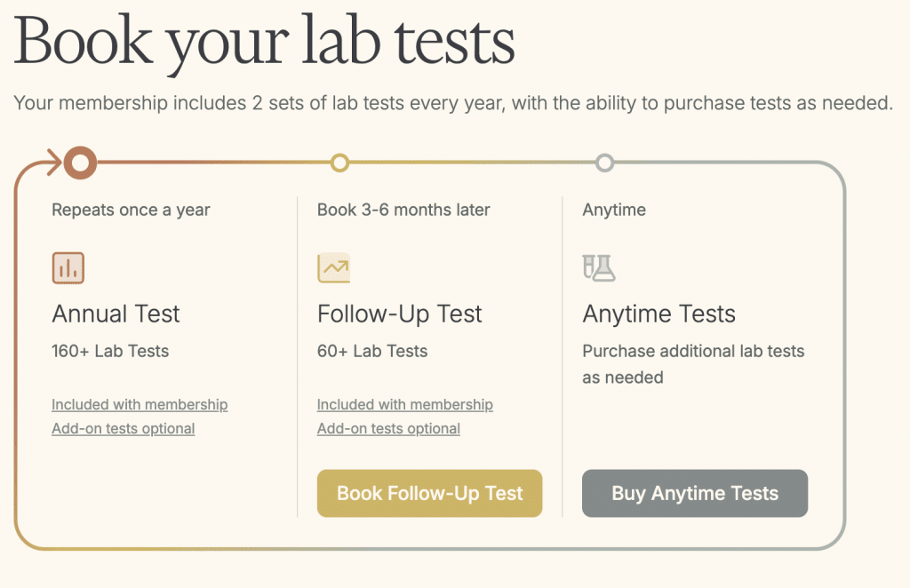The width and height of the screenshot is (910, 588).
Task: Select the gray Anytime timeline marker
Action: (x=604, y=163)
